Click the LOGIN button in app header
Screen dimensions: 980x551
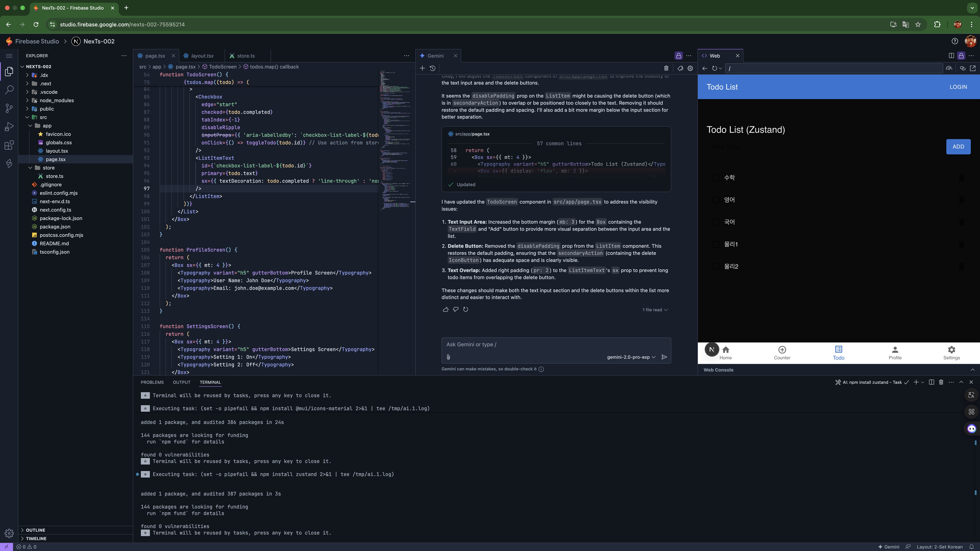[958, 87]
